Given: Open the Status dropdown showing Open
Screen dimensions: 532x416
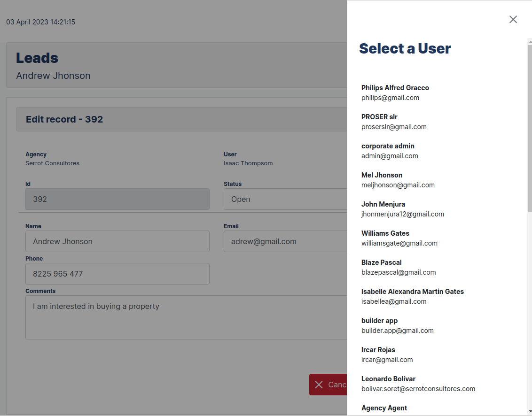Looking at the screenshot, I should pyautogui.click(x=285, y=199).
